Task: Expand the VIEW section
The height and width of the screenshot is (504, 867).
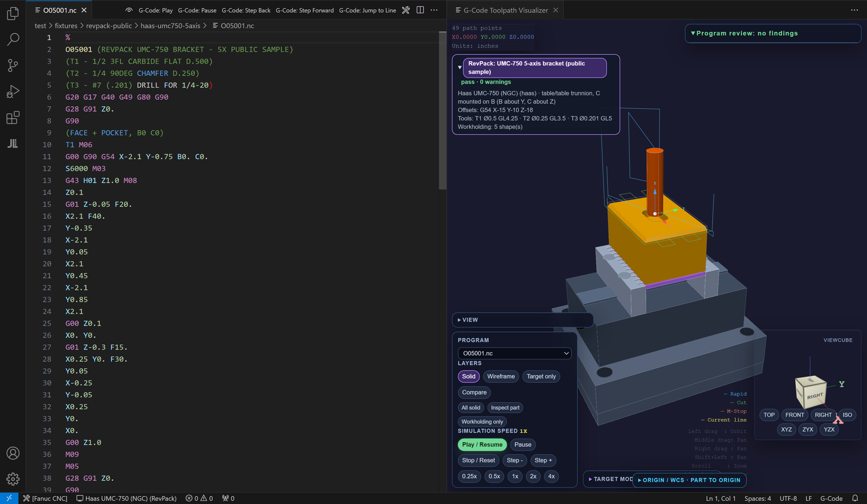Action: click(522, 320)
